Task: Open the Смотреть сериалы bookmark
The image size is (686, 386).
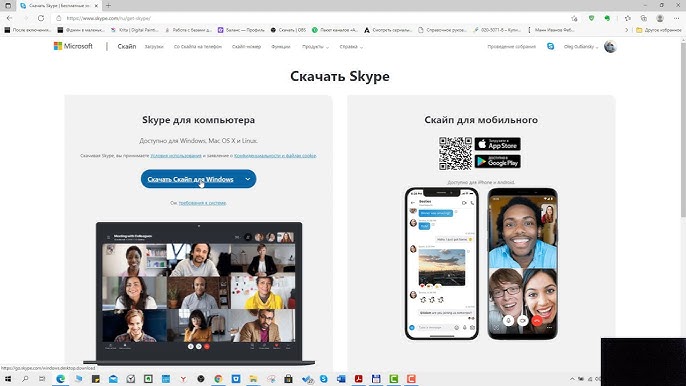Action: pos(388,30)
